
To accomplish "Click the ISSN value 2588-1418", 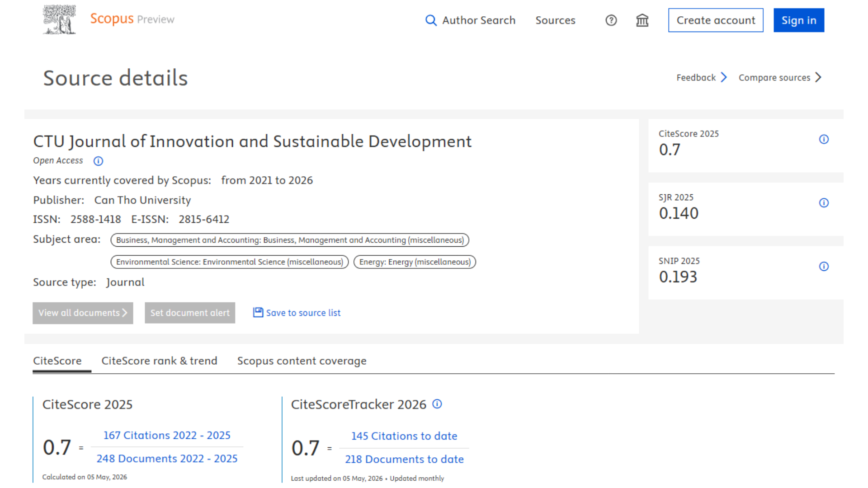I will (x=96, y=219).
